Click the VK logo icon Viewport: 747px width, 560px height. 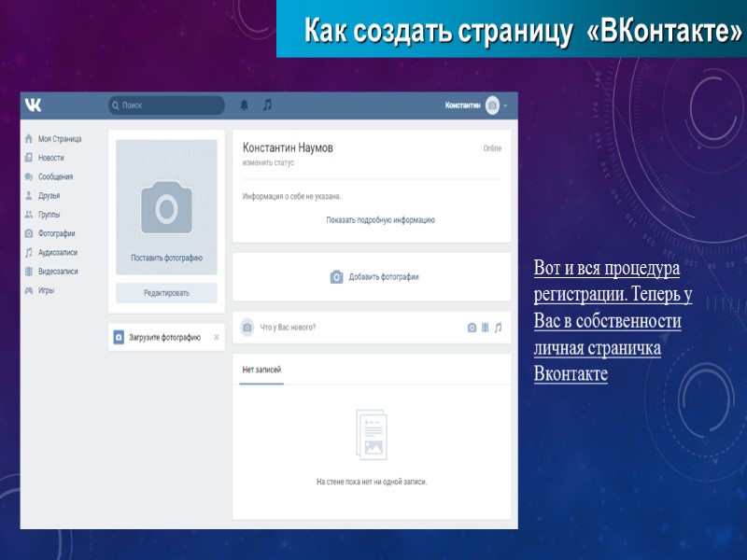point(33,105)
